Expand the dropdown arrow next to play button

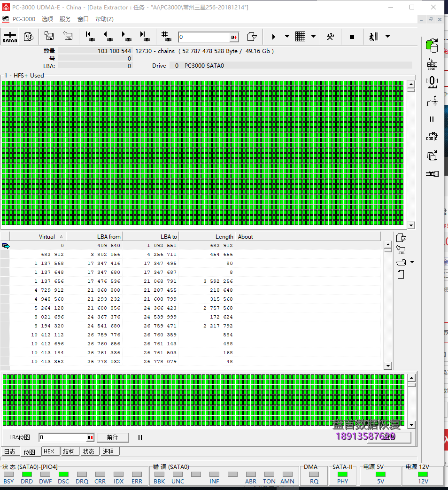pos(287,37)
